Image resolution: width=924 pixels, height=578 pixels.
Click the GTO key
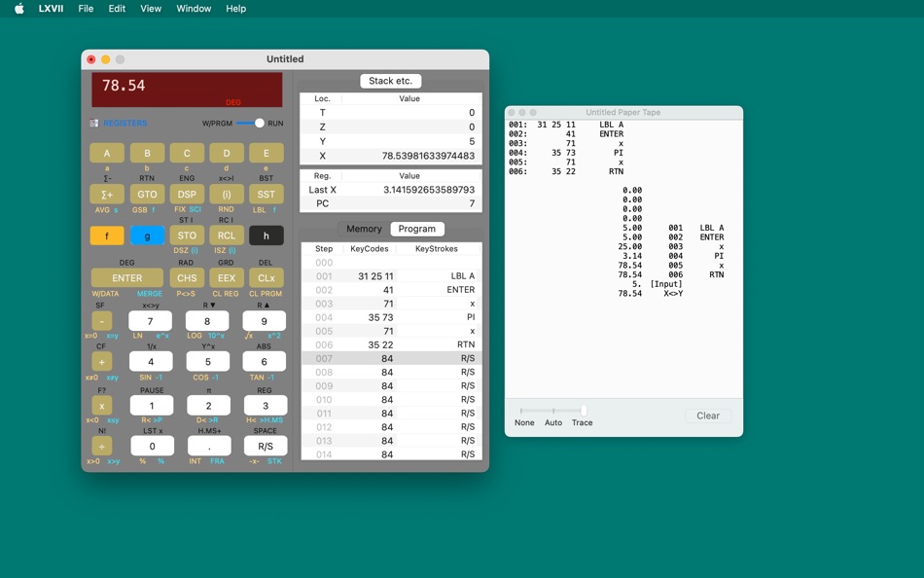pos(147,194)
